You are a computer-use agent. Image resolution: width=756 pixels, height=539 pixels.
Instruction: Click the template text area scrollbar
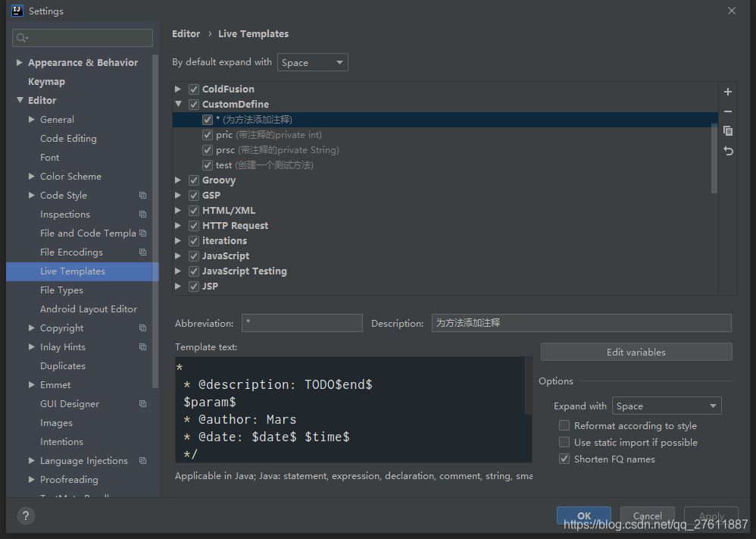coord(528,386)
